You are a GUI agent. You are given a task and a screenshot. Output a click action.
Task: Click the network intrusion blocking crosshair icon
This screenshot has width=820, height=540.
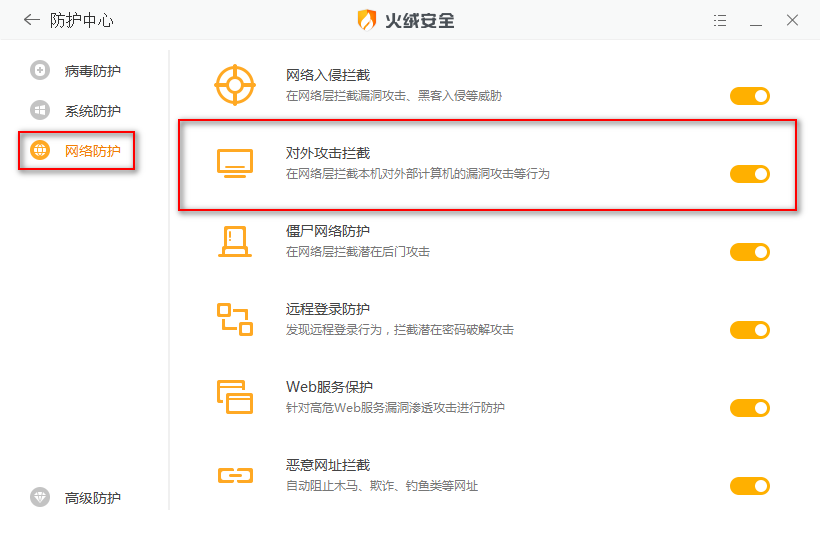point(235,85)
